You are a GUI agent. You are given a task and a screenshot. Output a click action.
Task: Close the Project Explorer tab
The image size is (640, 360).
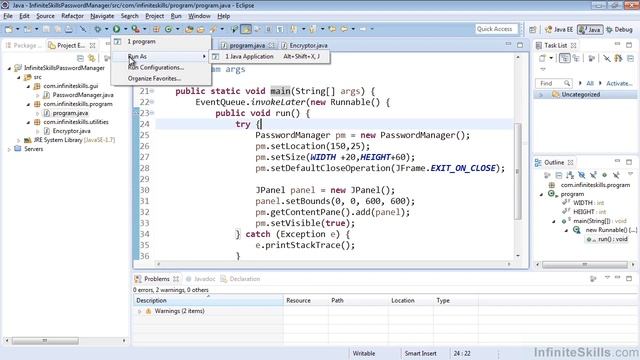point(93,45)
